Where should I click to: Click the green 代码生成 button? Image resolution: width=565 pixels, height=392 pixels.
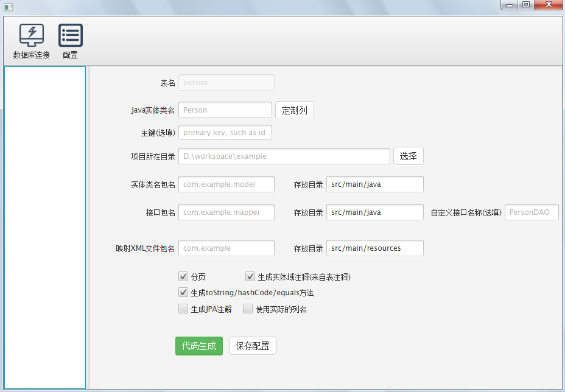[199, 346]
